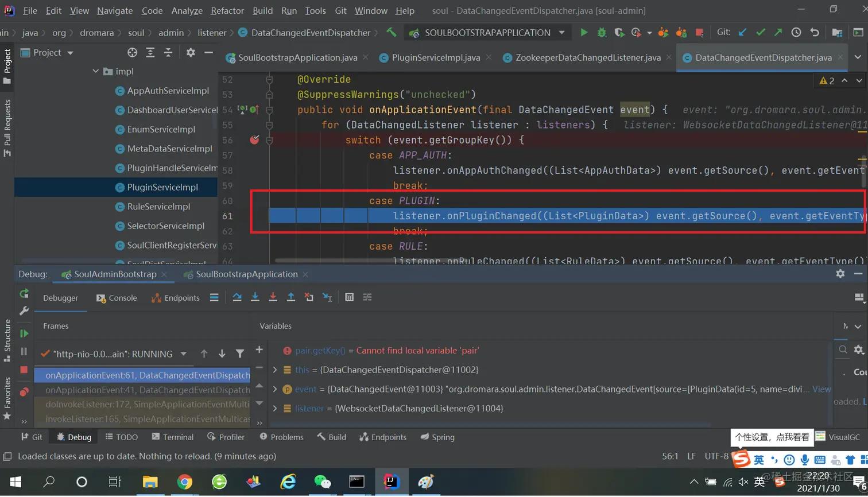View breakpoints with the red circles icon

point(24,392)
